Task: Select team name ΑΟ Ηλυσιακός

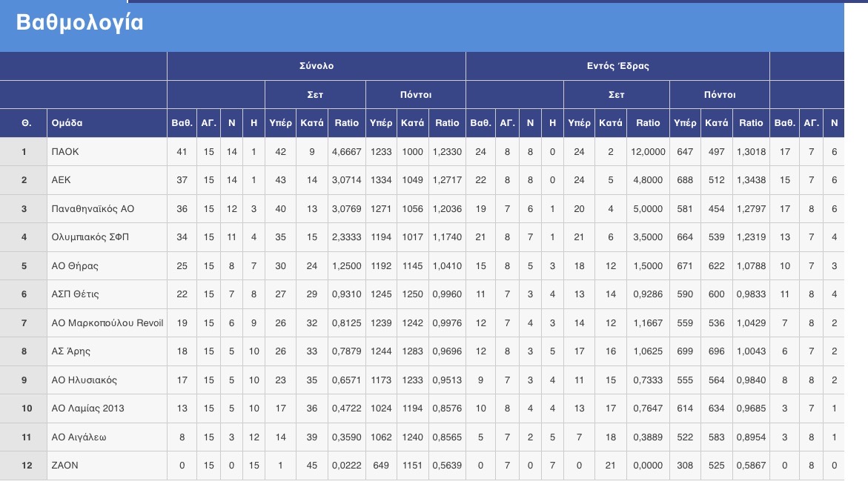Action: click(85, 380)
